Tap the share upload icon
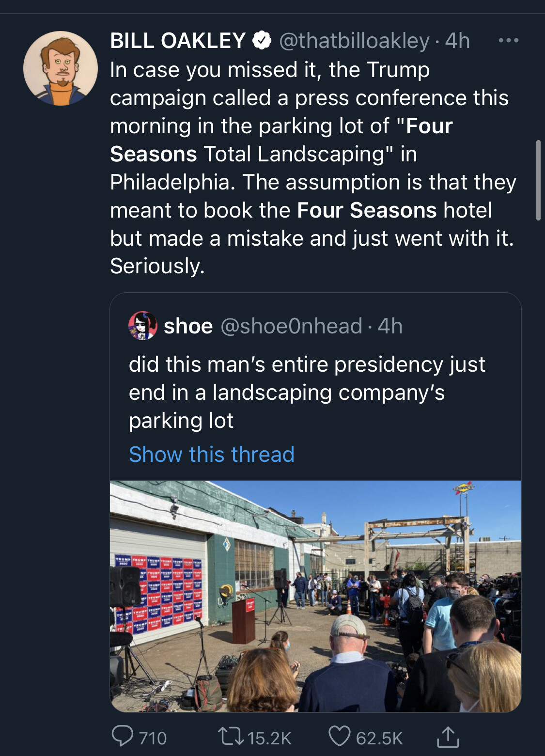The image size is (545, 756). click(x=448, y=737)
